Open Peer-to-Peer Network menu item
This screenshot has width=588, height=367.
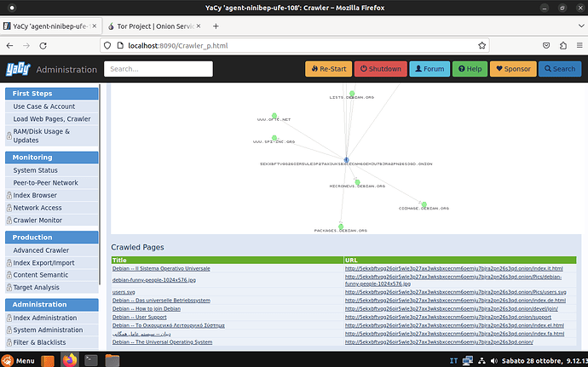52,182
